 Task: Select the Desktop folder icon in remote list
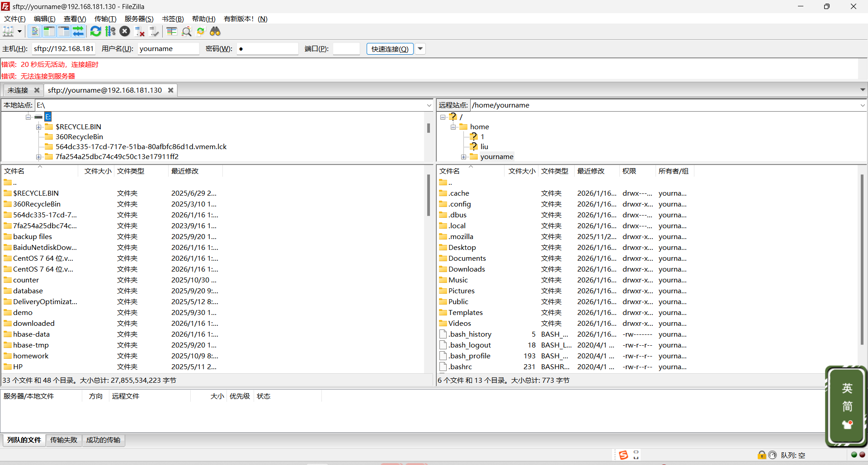(443, 247)
